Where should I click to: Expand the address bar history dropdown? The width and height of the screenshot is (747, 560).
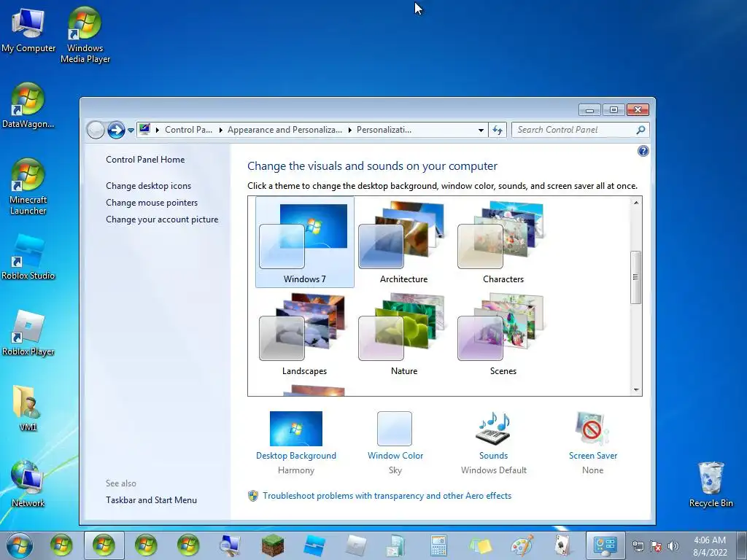coord(481,130)
